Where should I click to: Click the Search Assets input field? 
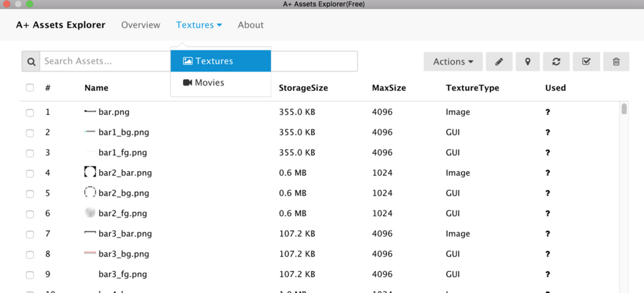coord(198,62)
